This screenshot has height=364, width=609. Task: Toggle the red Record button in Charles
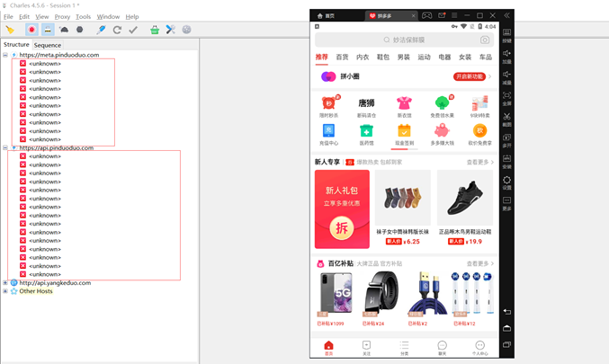[x=31, y=30]
